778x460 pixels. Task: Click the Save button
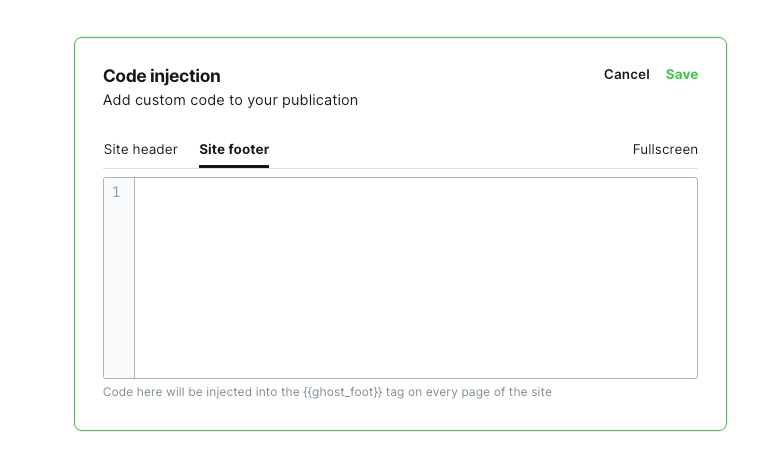[682, 75]
